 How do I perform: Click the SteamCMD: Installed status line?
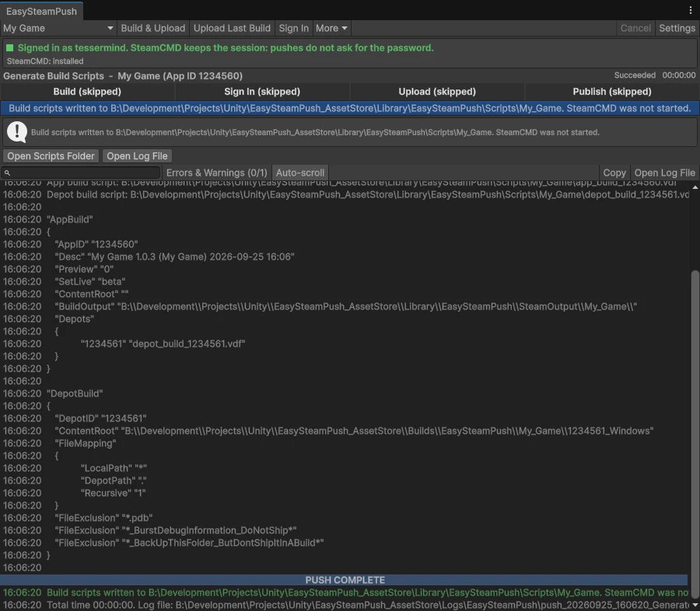coord(45,61)
